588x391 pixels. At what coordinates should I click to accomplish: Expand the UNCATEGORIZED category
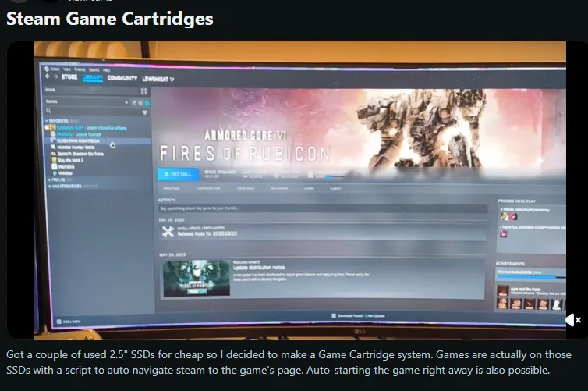(73, 186)
